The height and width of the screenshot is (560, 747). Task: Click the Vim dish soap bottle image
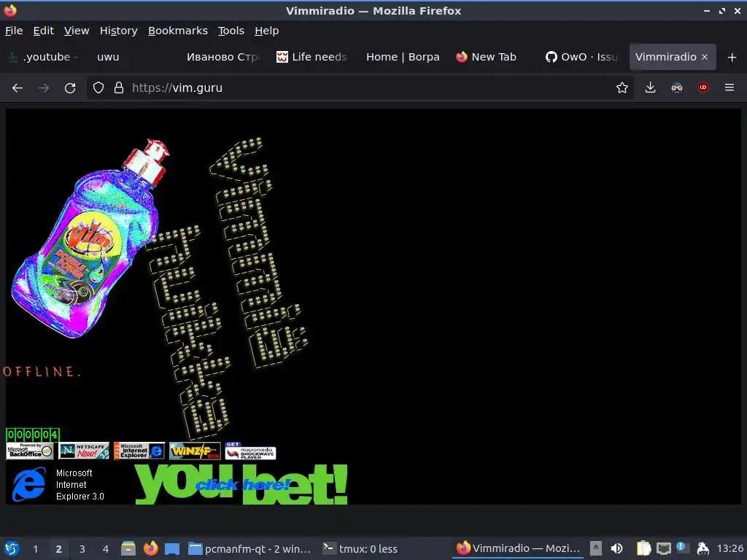click(90, 238)
